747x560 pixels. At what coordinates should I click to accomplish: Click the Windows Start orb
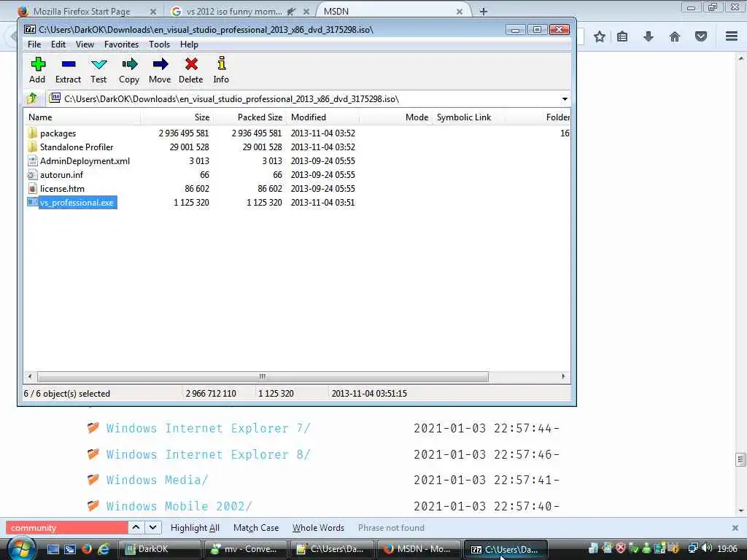(x=21, y=549)
